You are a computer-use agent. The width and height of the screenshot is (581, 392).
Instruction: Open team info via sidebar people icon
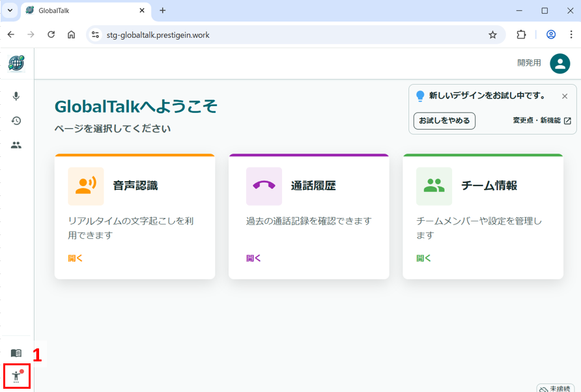point(16,145)
